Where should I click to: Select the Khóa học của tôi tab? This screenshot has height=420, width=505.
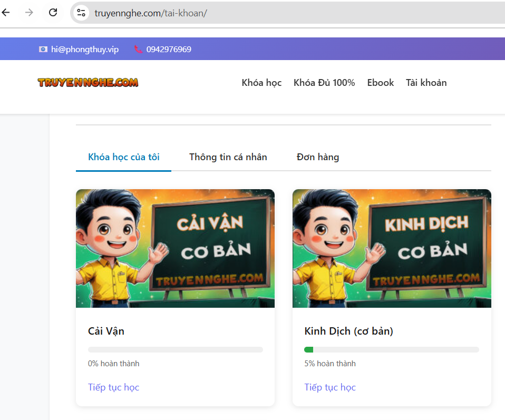coord(124,157)
